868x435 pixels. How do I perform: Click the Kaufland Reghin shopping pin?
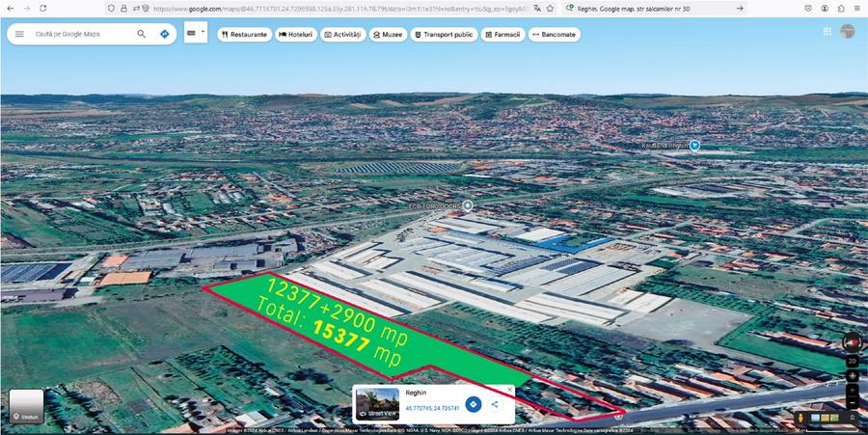click(x=694, y=145)
